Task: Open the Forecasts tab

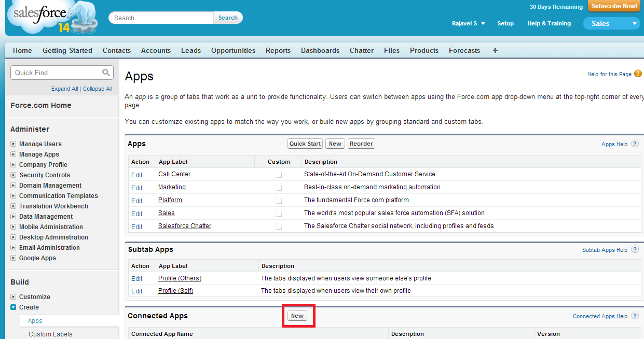Action: tap(464, 50)
